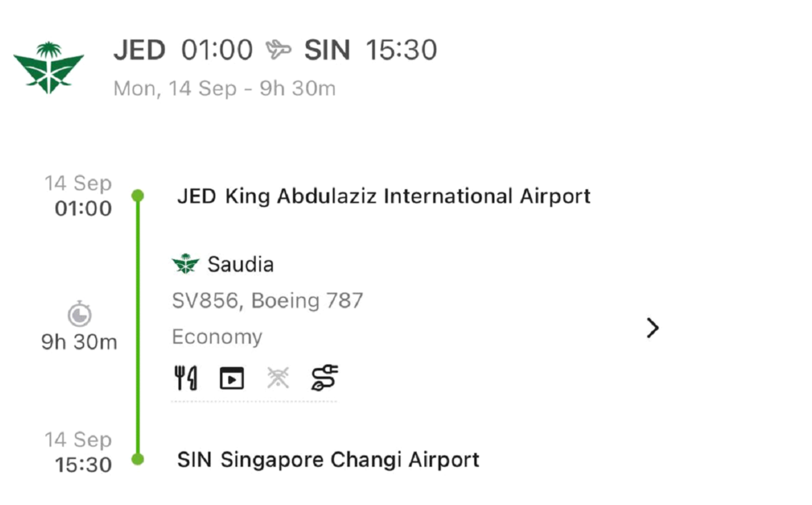This screenshot has width=812, height=505.
Task: Click the large Saudia airline logo
Action: point(49,67)
